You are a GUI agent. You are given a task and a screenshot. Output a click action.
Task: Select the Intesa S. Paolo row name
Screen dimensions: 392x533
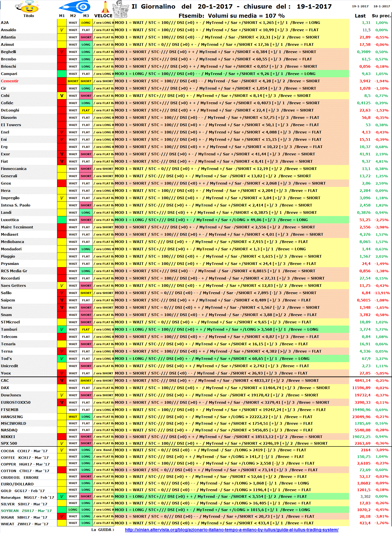click(16, 205)
